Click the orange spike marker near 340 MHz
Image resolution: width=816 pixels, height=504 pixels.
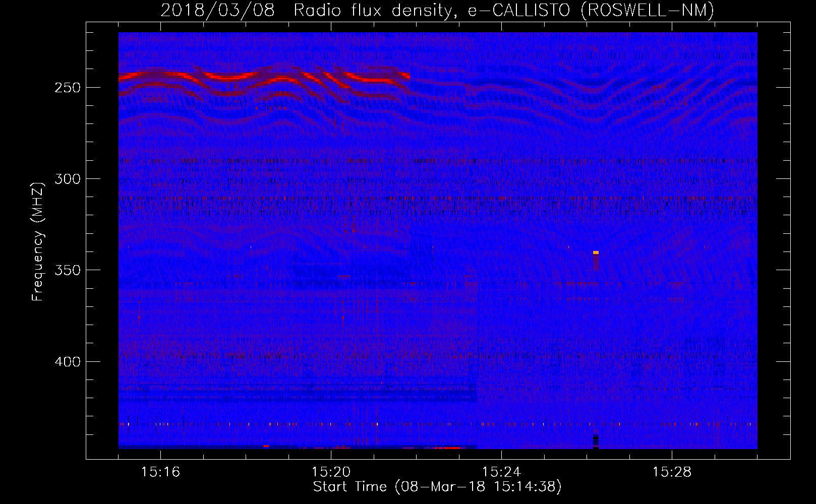tap(596, 253)
